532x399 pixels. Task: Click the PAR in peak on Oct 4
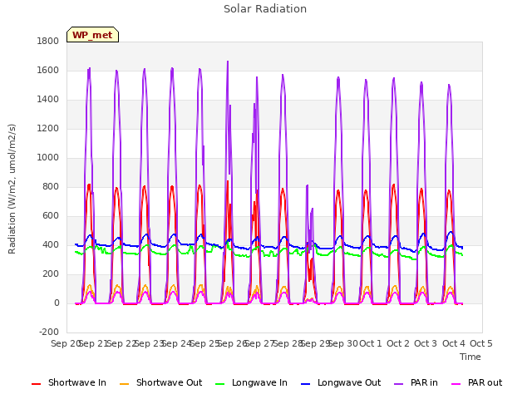click(449, 85)
